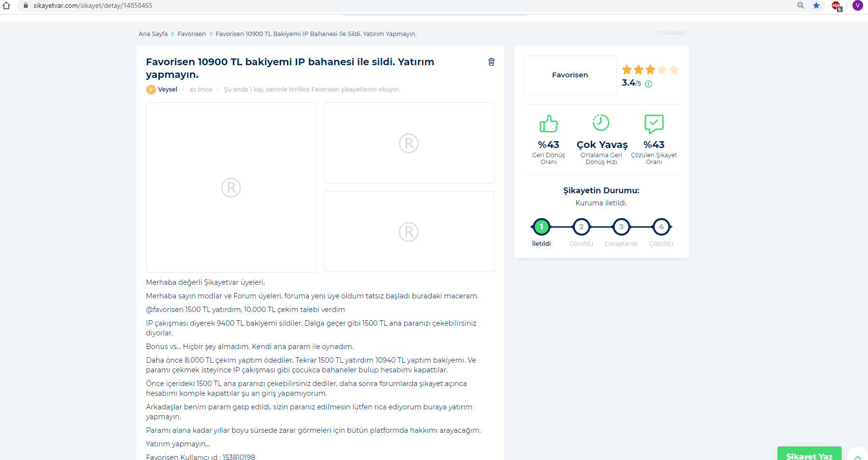Open the Favorisen brand box

pos(570,75)
